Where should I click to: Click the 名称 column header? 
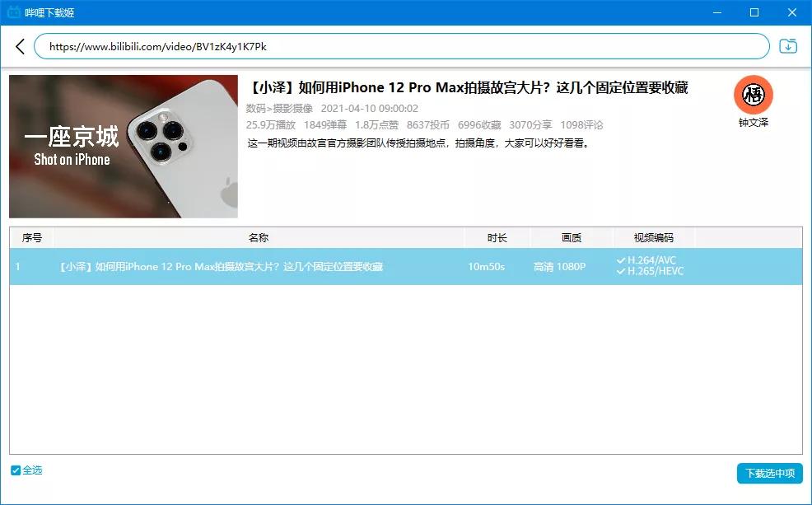pyautogui.click(x=259, y=238)
